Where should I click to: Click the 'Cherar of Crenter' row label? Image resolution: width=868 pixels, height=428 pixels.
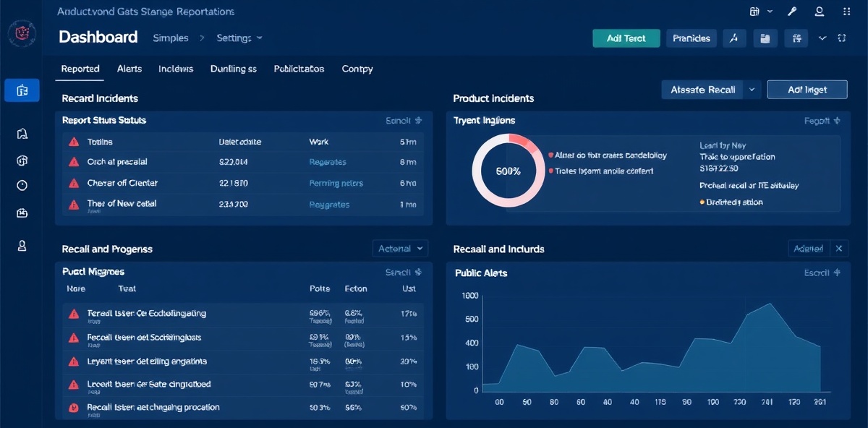pyautogui.click(x=122, y=184)
